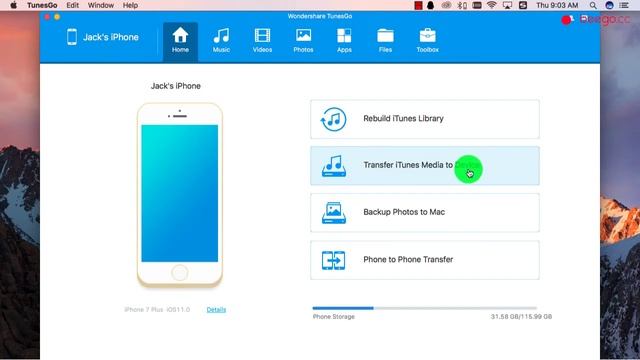Click the Phone Storage usage bar
This screenshot has width=640, height=360.
(x=424, y=308)
